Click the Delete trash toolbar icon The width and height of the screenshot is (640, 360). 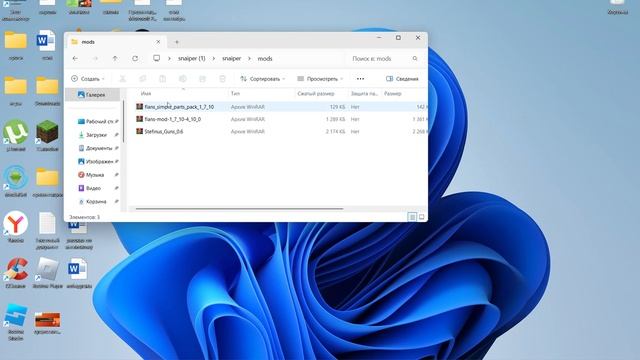222,79
